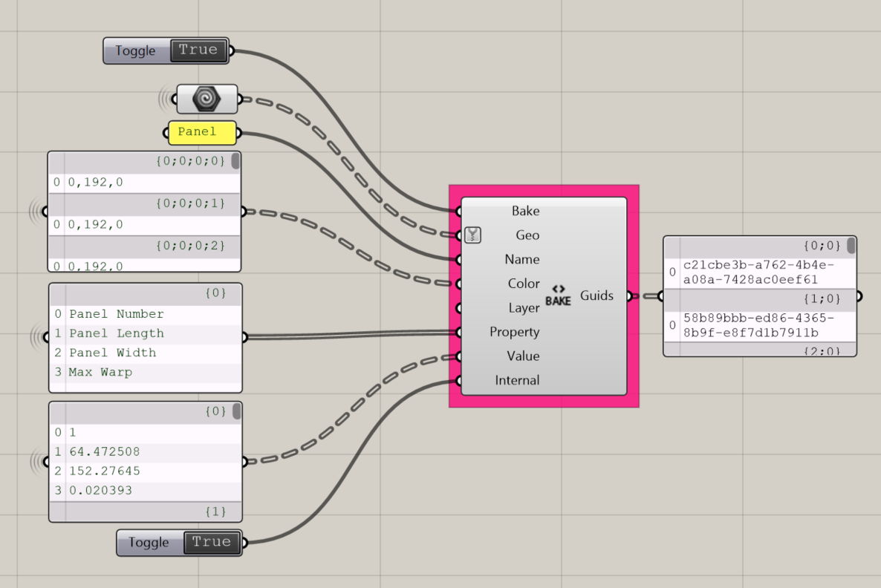Select the BAKE component icon
Image resolution: width=881 pixels, height=588 pixels.
557,294
